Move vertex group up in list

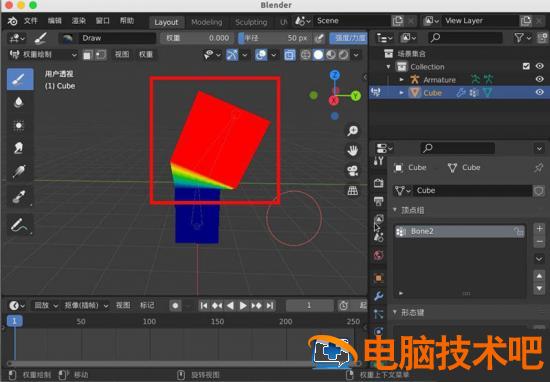[x=539, y=276]
